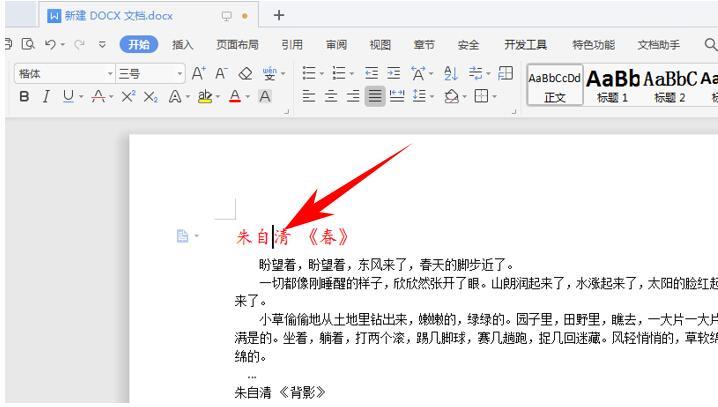Open the 开发工具 ribbon tab
Image resolution: width=718 pixels, height=407 pixels.
tap(526, 45)
